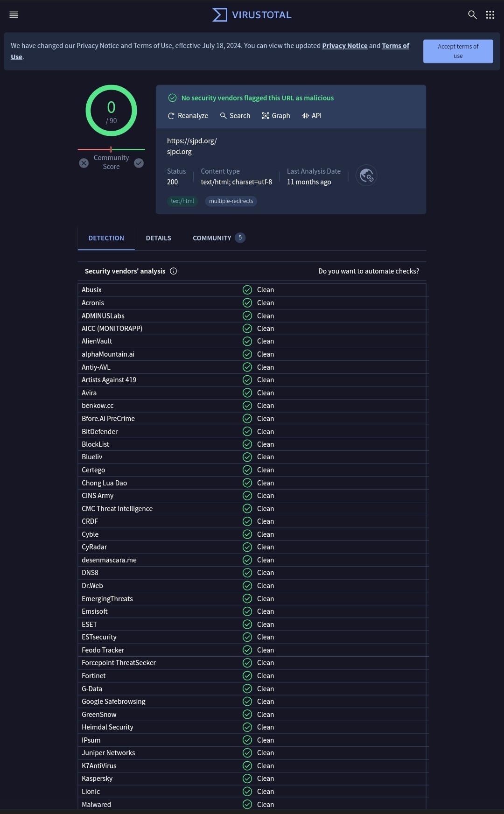Click the Search action button
Viewport: 504px width, 814px height.
(x=235, y=116)
